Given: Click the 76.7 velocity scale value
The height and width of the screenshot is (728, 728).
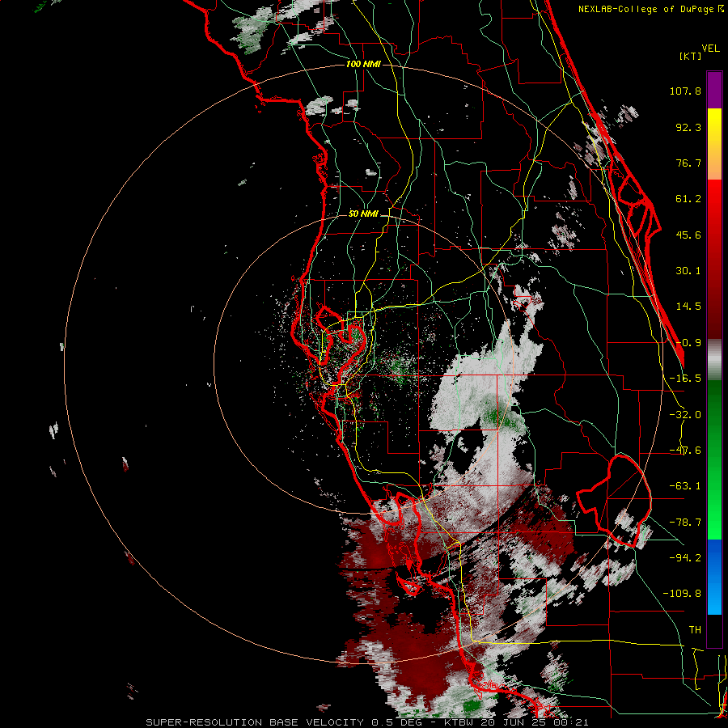Looking at the screenshot, I should (x=688, y=163).
